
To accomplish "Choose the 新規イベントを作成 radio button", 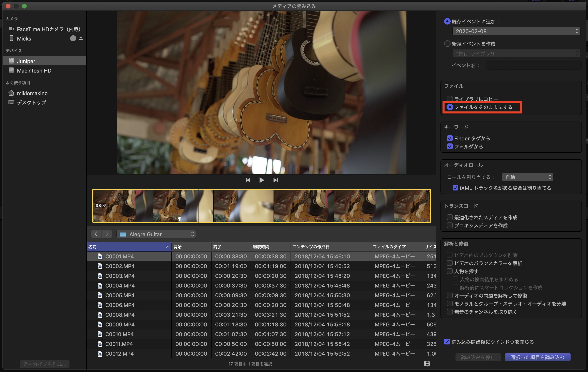I will click(447, 44).
